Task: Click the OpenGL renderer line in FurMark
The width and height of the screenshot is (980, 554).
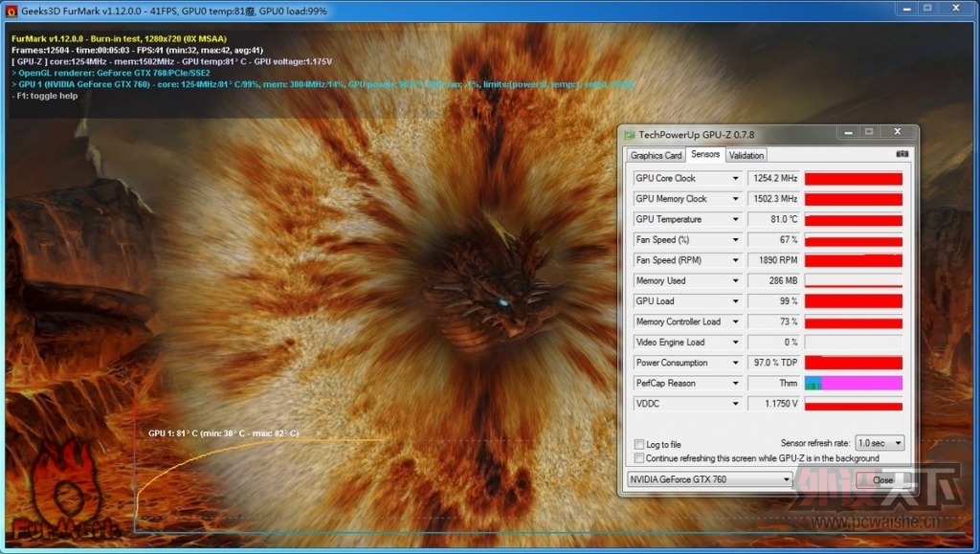Action: [x=111, y=73]
